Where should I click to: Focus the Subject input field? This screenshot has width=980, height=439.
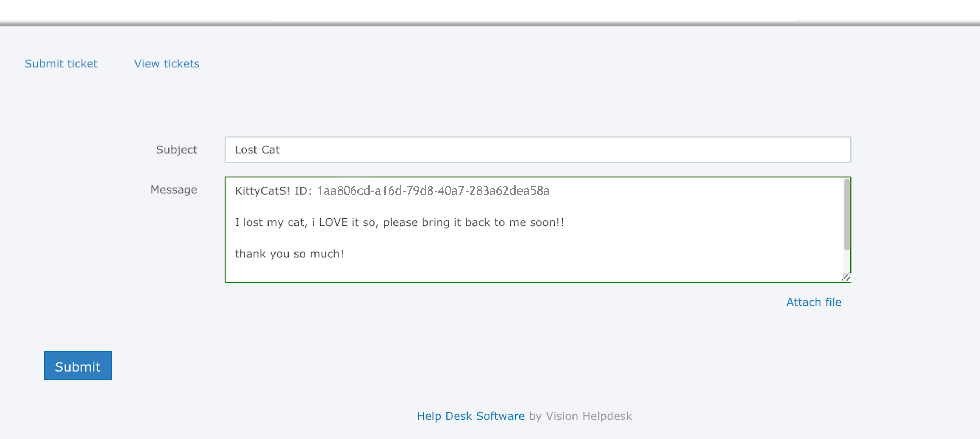coord(537,150)
